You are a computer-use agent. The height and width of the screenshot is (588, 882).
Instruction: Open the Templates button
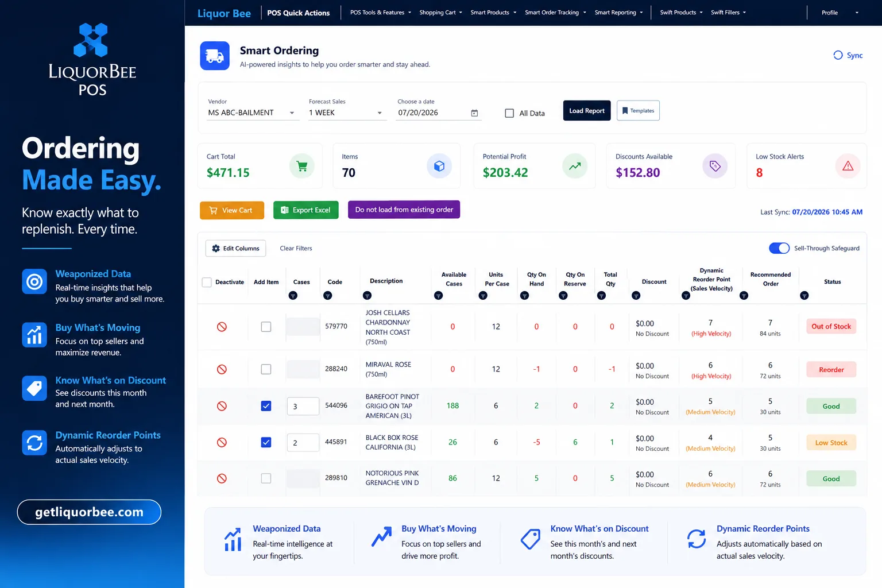[638, 111]
